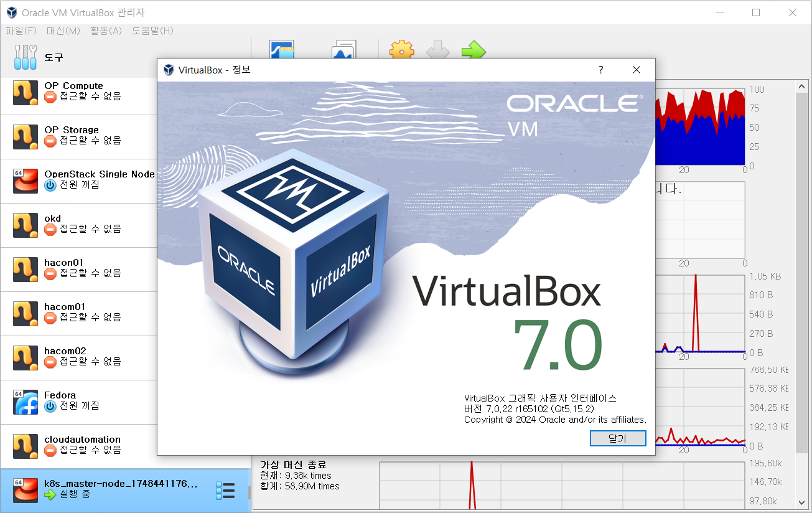The width and height of the screenshot is (812, 513).
Task: Open the k8s_master-node machine tools list icon
Action: coord(225,490)
